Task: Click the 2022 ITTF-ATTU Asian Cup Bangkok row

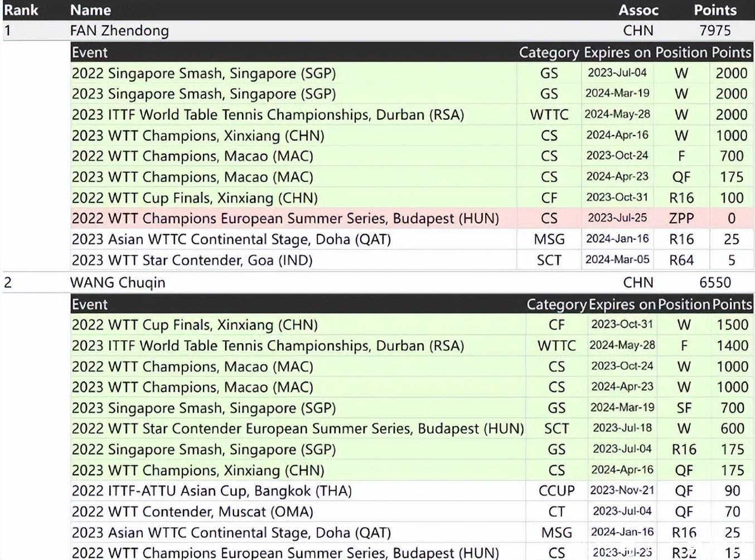Action: point(211,491)
